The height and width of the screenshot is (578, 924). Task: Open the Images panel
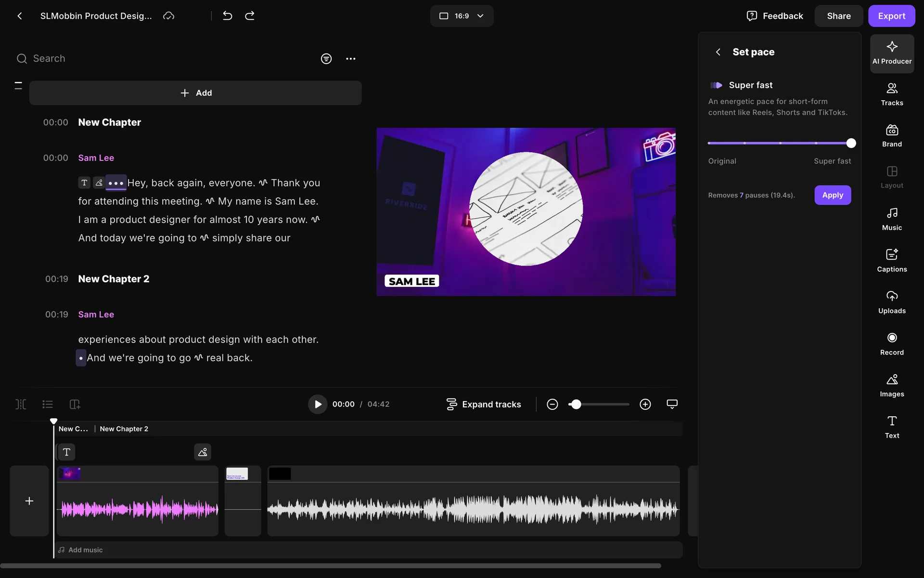coord(892,385)
